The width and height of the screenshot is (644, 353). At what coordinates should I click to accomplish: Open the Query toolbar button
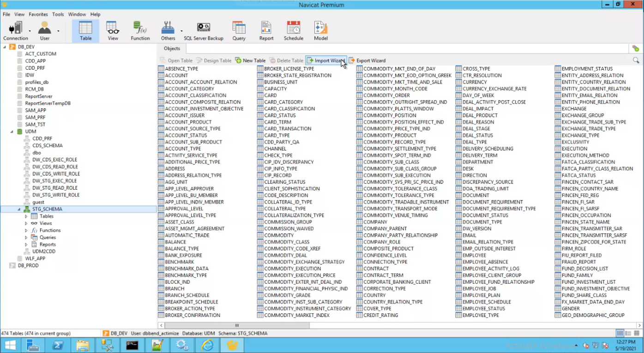pos(239,31)
